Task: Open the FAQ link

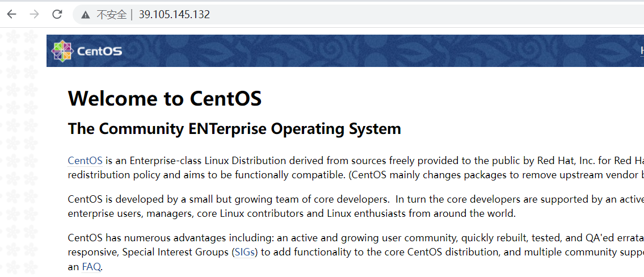Action: [91, 267]
